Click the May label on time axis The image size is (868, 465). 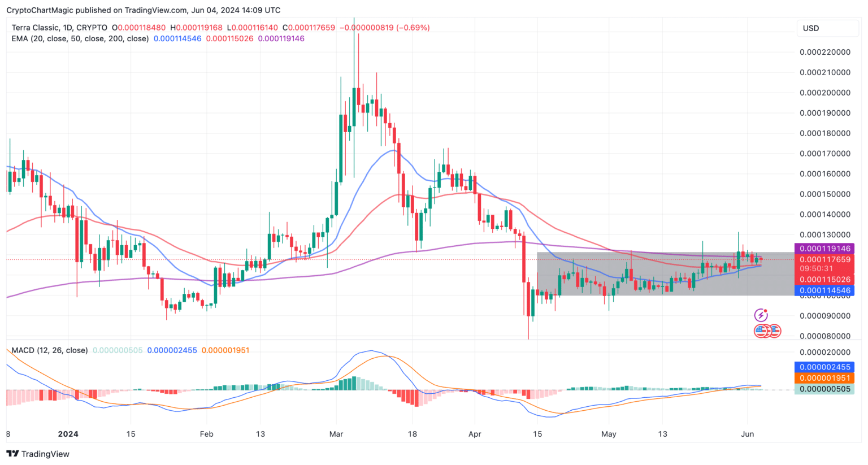[x=609, y=434]
